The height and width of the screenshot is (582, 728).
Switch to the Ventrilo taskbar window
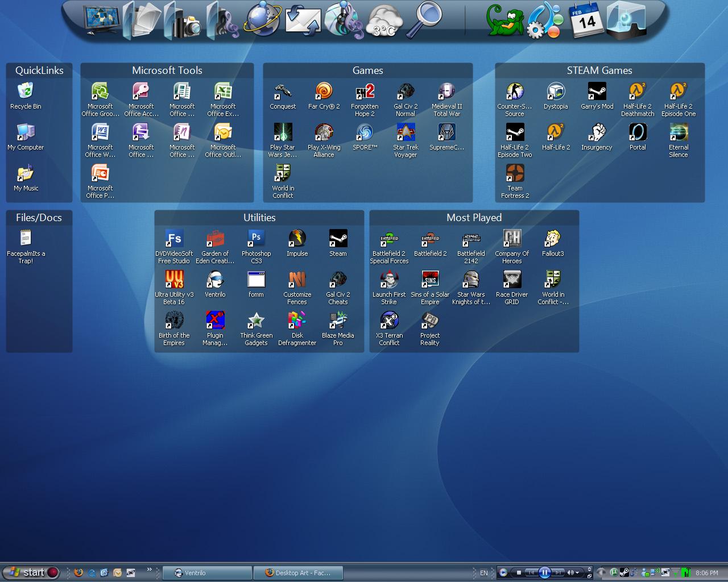tap(206, 572)
